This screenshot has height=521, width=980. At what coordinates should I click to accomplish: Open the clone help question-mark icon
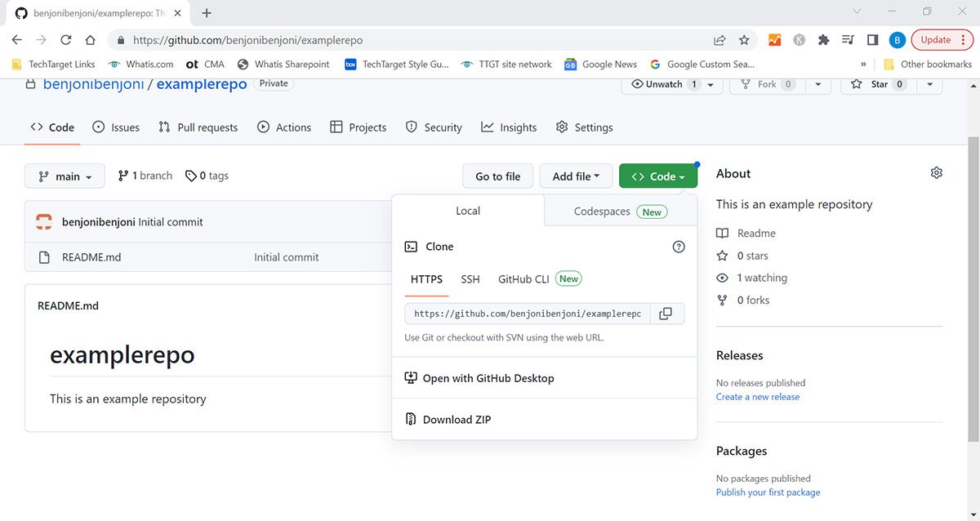tap(679, 247)
